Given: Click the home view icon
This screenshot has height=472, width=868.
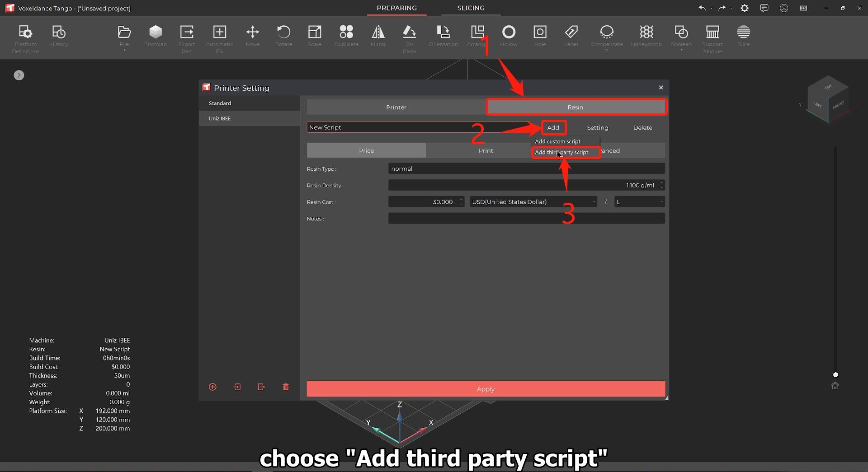Looking at the screenshot, I should pos(835,385).
